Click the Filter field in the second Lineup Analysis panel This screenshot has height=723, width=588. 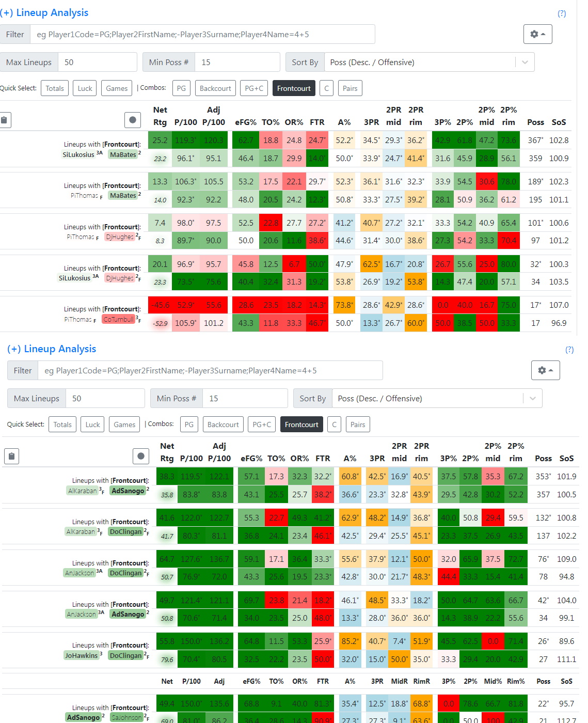210,370
